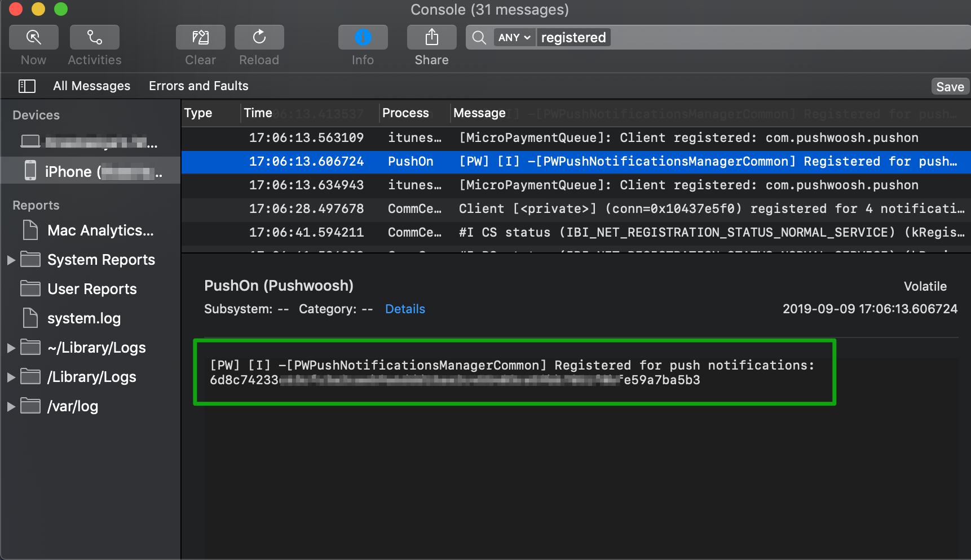Viewport: 971px width, 560px height.
Task: Clear the console messages
Action: 200,37
